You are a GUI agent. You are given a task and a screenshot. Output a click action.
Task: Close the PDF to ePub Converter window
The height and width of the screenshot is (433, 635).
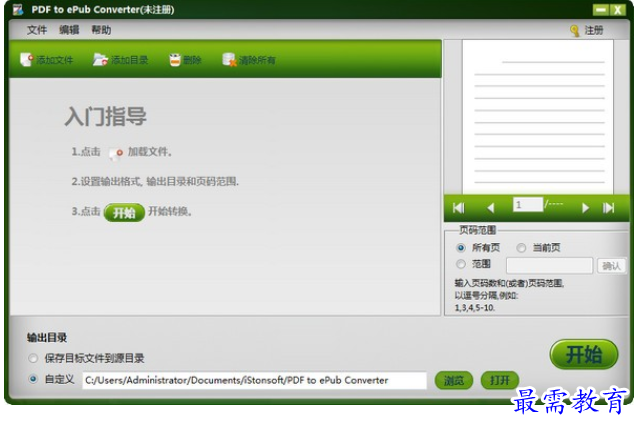(x=618, y=9)
